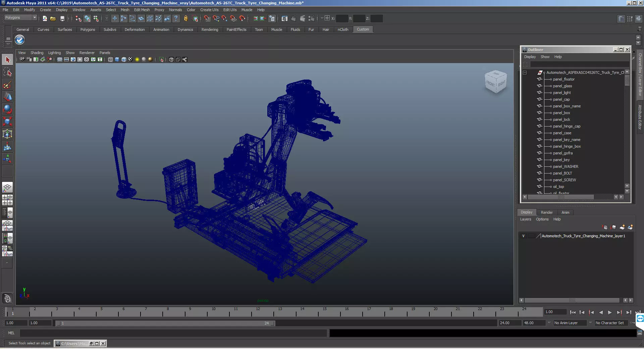Click the view cube in viewport
Viewport: 644px width, 349px height.
[x=495, y=82]
